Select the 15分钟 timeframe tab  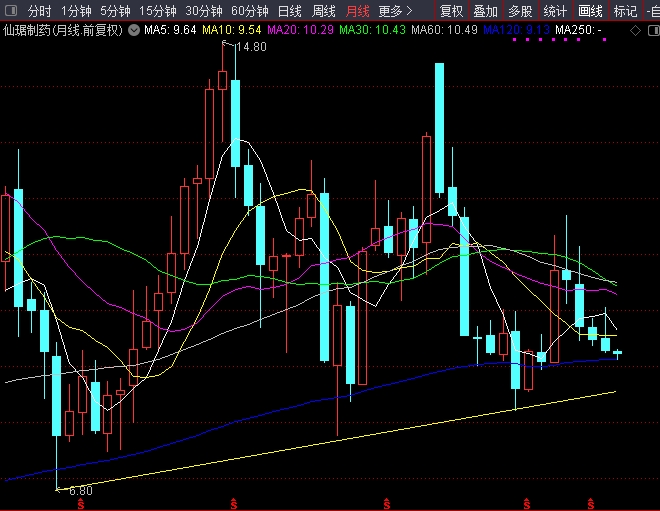(158, 11)
